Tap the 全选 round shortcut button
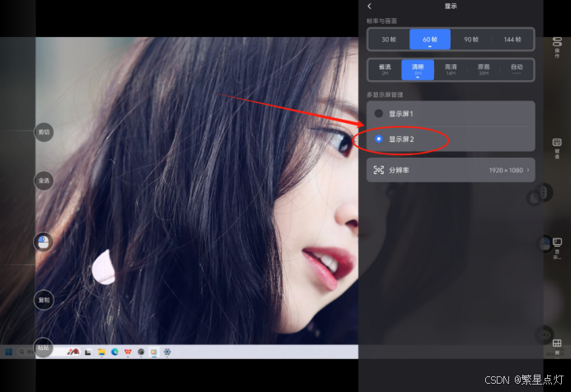This screenshot has width=571, height=392. click(x=44, y=181)
